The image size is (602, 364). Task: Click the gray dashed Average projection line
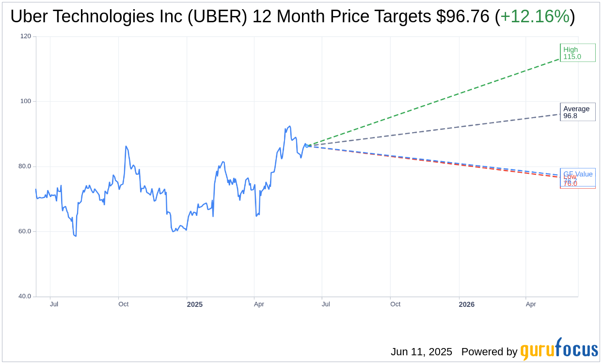434,130
